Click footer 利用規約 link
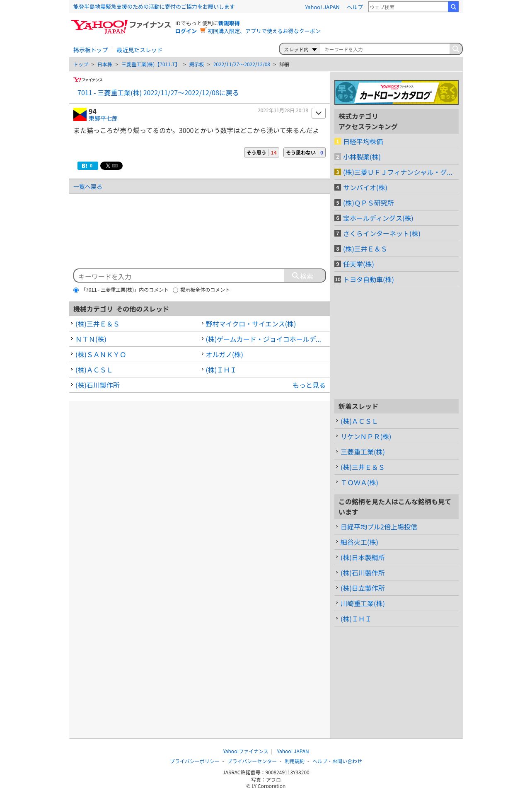This screenshot has height=788, width=532. [295, 761]
